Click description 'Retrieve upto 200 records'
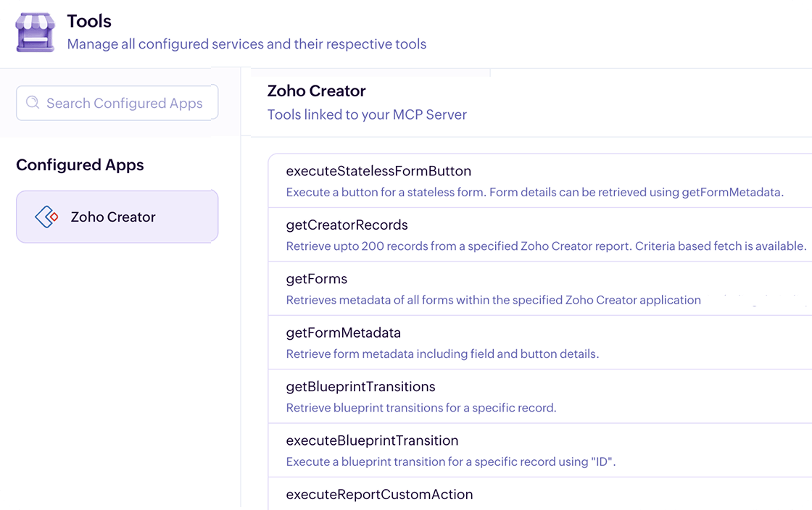 [547, 246]
